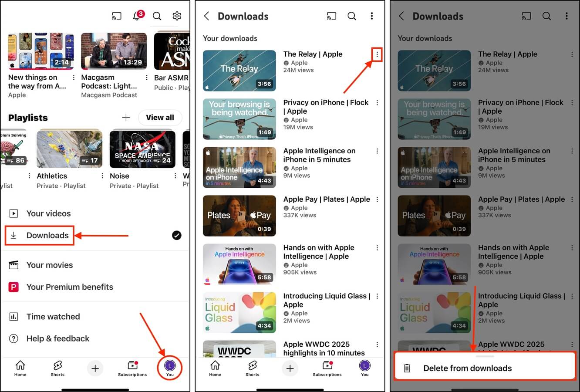
Task: Open Subscriptions tab in middle Downloads screen
Action: tap(327, 368)
